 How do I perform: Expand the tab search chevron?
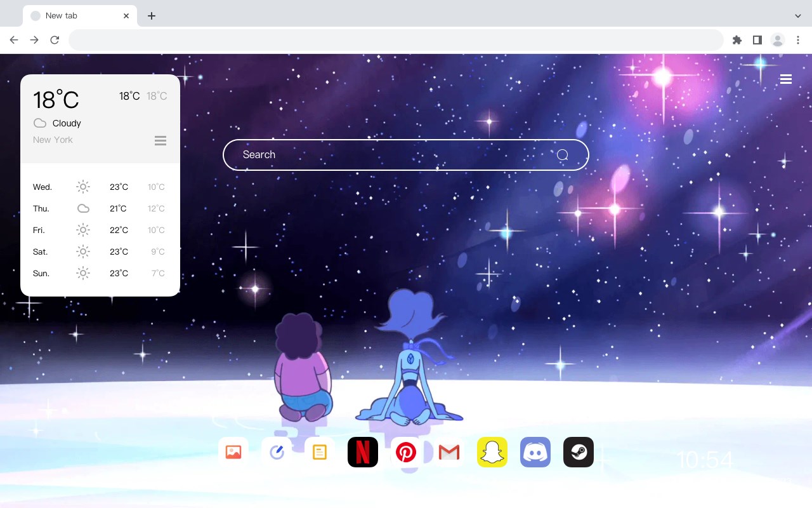click(x=798, y=16)
